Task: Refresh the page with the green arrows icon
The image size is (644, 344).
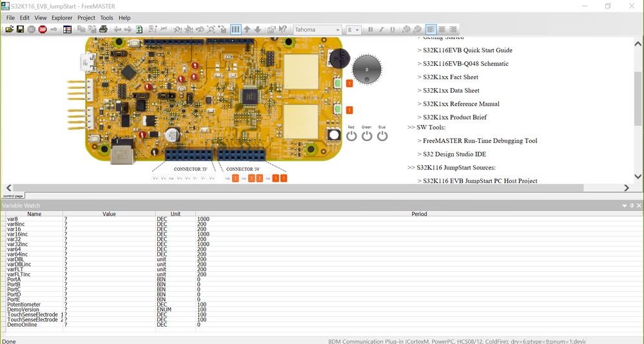Action: point(139,30)
